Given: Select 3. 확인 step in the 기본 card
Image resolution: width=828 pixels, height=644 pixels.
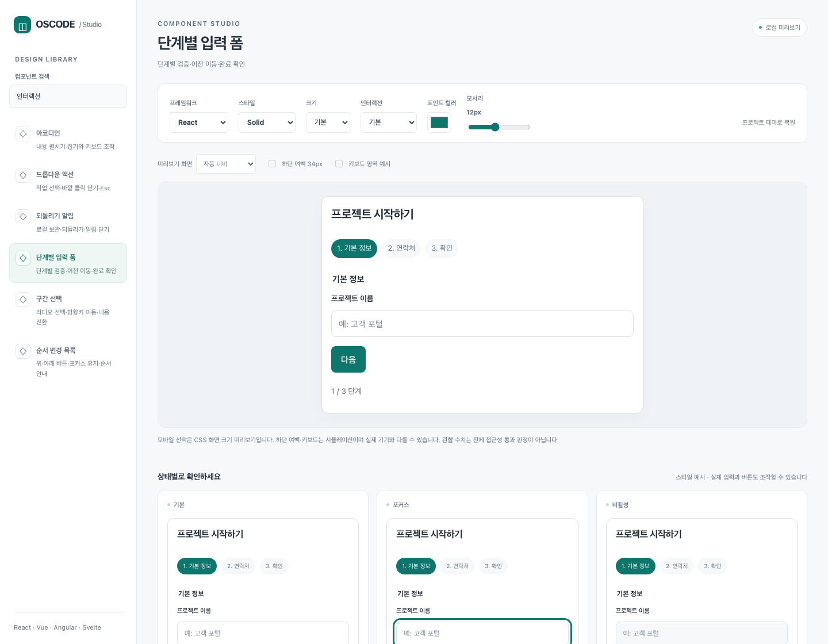Looking at the screenshot, I should [274, 566].
